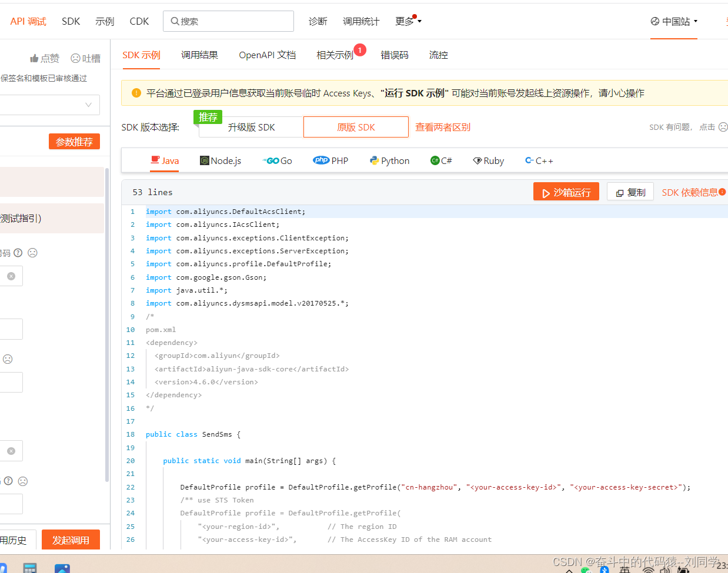Click line 14 version 4.6.0 text

pyautogui.click(x=206, y=382)
